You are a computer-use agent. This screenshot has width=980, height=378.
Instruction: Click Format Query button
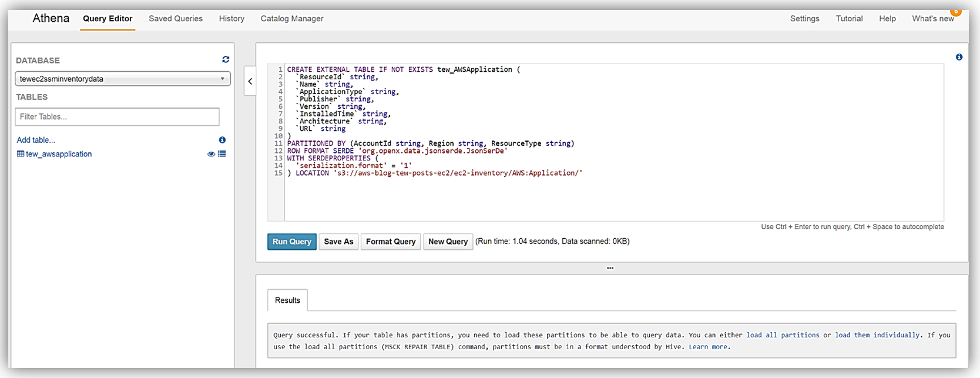tap(391, 242)
